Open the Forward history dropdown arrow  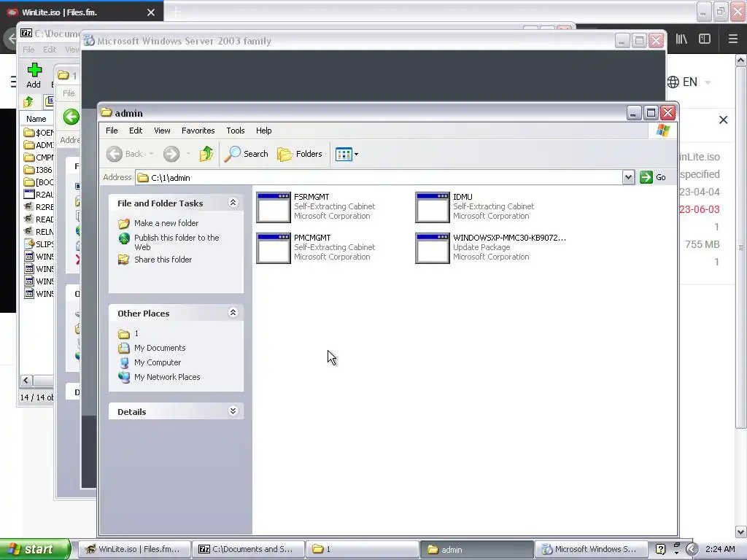[x=188, y=154]
